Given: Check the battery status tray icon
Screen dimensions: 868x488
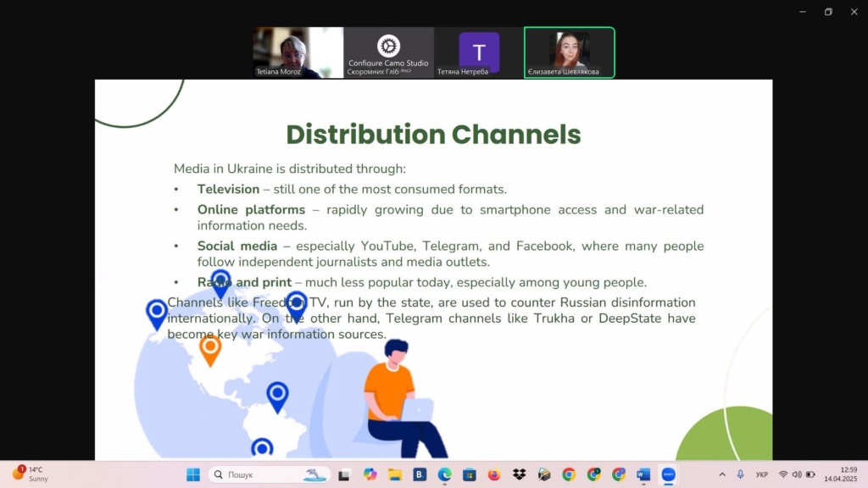Looking at the screenshot, I should coord(810,474).
